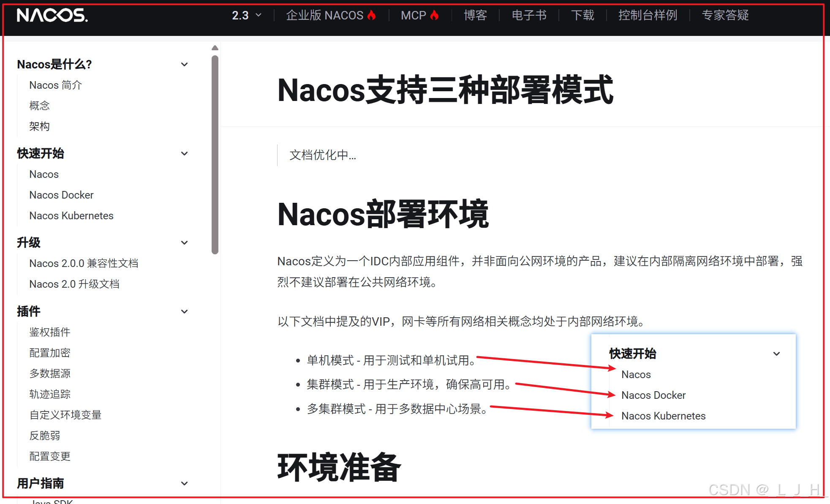830x504 pixels.
Task: Click the sidebar scrollbar thumb
Action: pos(215,154)
